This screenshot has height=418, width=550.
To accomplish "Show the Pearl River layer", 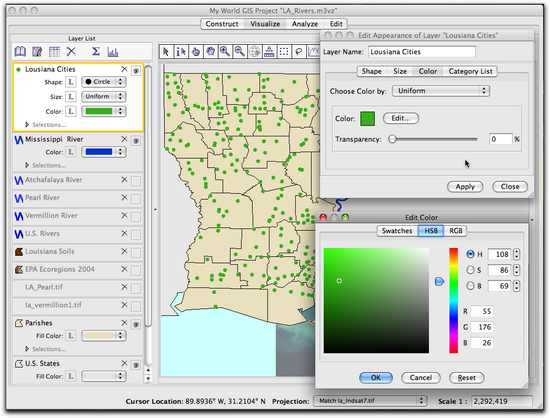I will coord(136,199).
